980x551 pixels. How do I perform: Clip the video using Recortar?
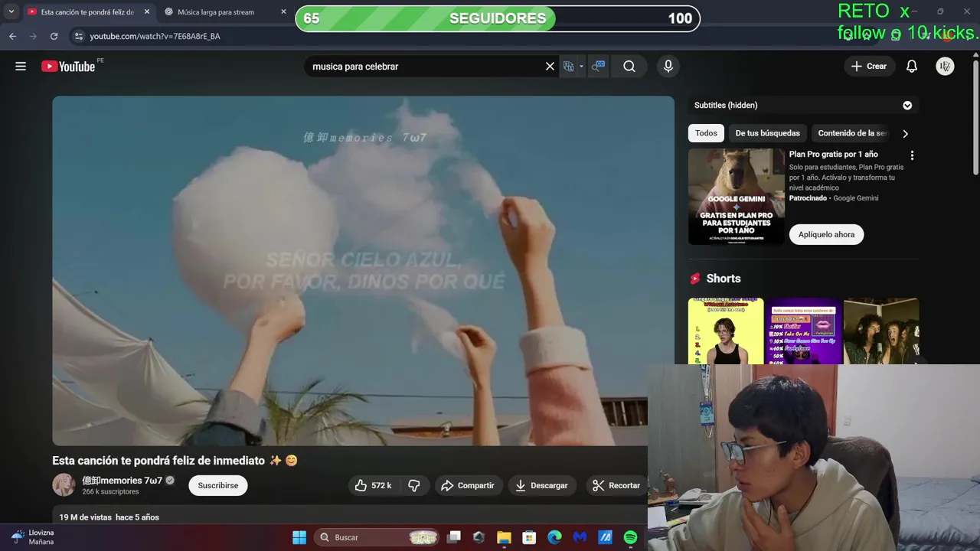click(616, 485)
